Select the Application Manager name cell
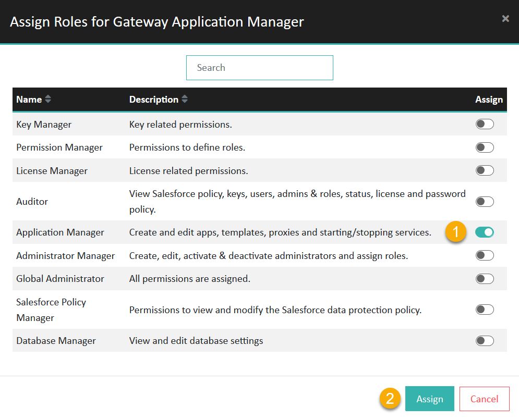The width and height of the screenshot is (519, 420). pos(60,232)
